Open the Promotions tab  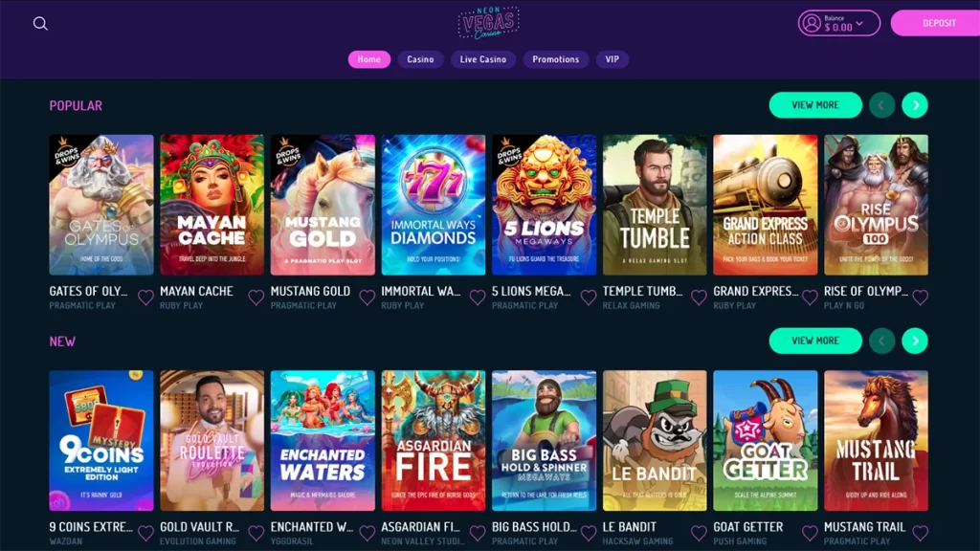(x=556, y=59)
